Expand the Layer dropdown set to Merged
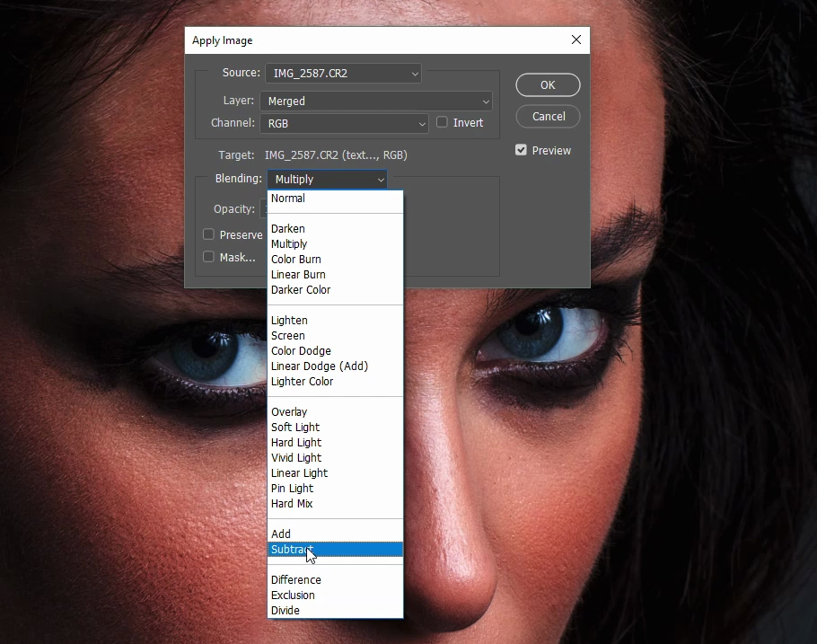Image resolution: width=817 pixels, height=644 pixels. coord(375,101)
